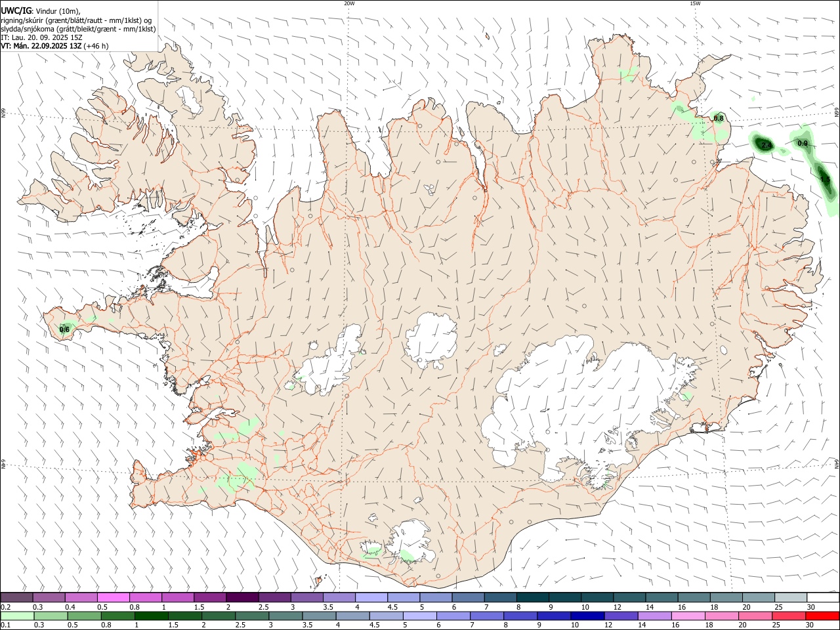840x630 pixels.
Task: Pick the red rain swatch above 30
Action: (822, 616)
